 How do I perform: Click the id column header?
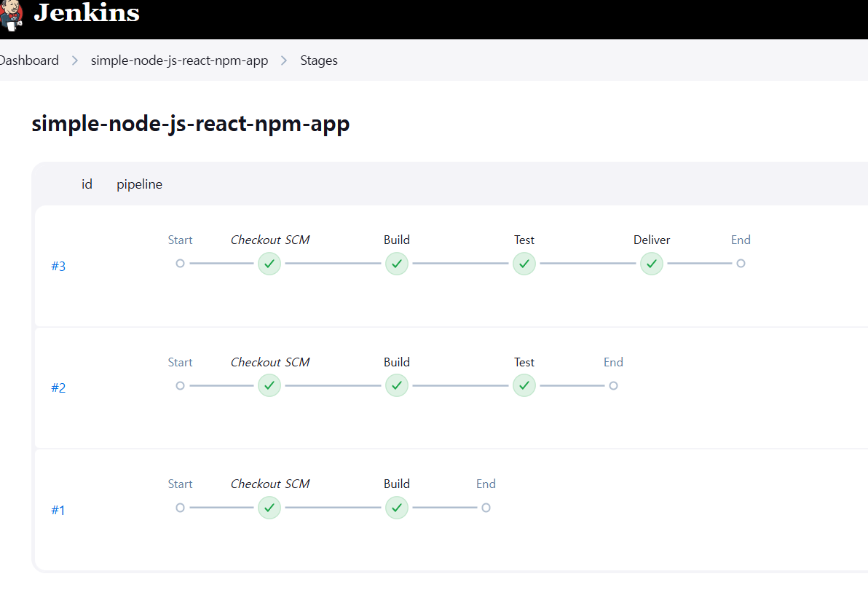pos(87,184)
